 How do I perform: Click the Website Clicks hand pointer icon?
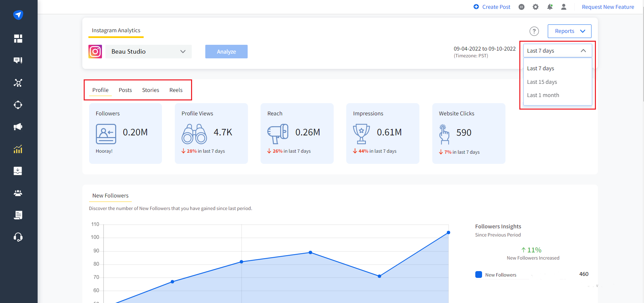point(444,134)
